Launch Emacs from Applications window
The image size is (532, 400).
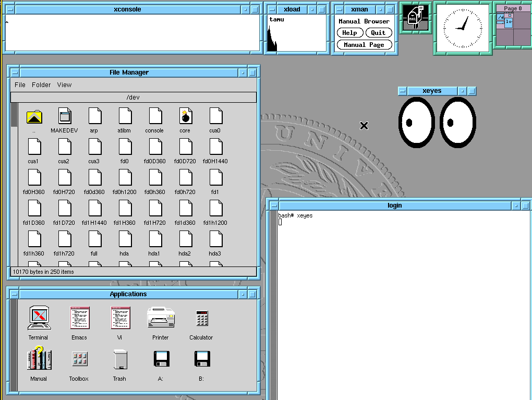(x=80, y=318)
